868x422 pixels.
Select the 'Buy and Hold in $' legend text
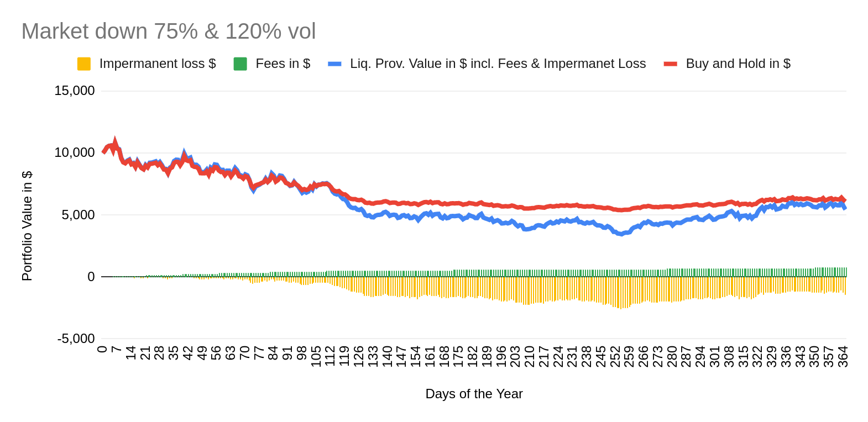[x=738, y=64]
